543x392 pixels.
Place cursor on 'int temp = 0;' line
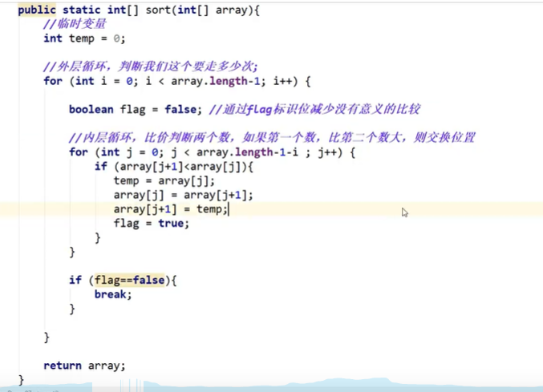click(x=84, y=38)
